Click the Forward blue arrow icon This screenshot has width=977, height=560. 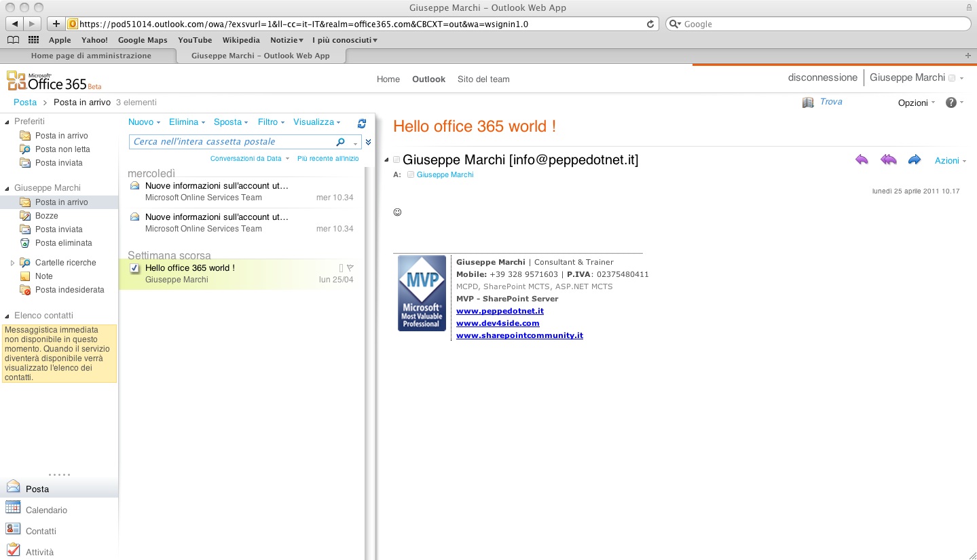click(915, 160)
